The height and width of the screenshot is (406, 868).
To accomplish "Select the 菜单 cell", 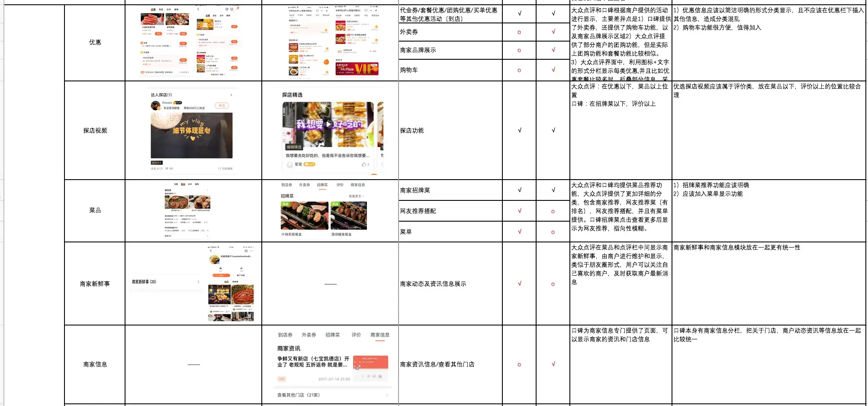I will coord(450,232).
